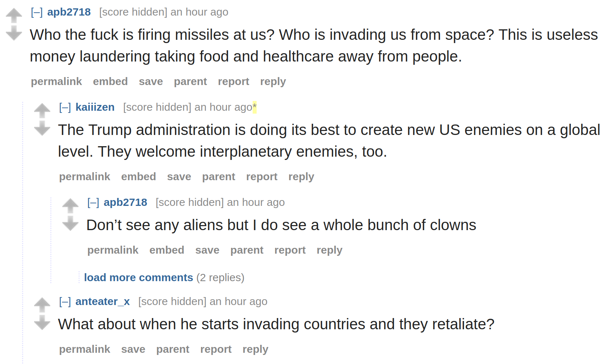Upvote apb2718's top comment about missiles

pos(14,16)
